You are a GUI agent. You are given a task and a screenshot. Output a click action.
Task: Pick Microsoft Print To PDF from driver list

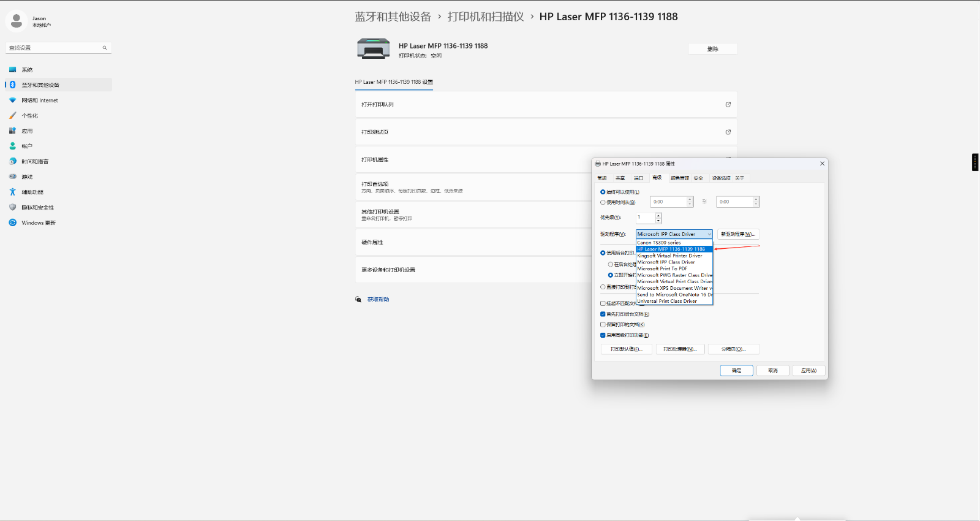point(662,268)
